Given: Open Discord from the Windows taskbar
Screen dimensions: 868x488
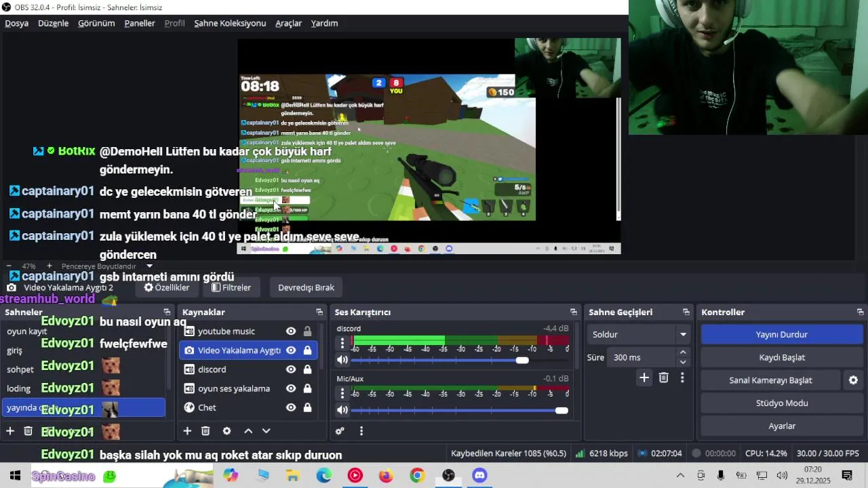Looking at the screenshot, I should tap(479, 476).
